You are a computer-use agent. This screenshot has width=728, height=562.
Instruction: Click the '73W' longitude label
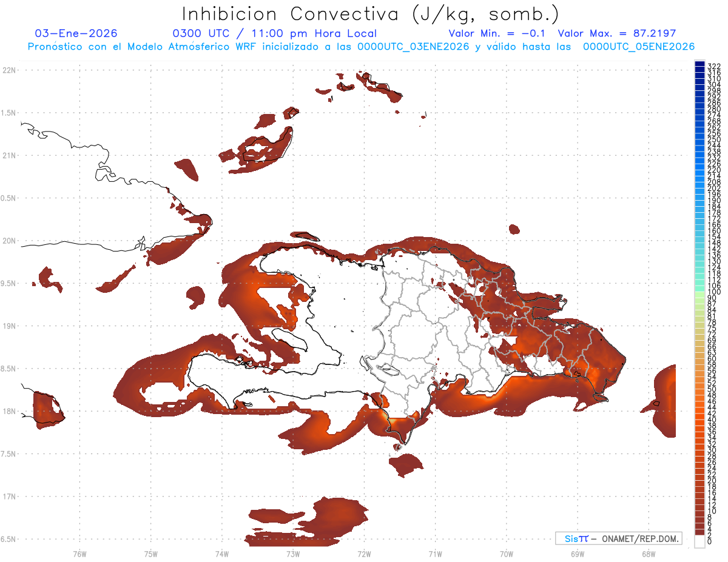(293, 554)
